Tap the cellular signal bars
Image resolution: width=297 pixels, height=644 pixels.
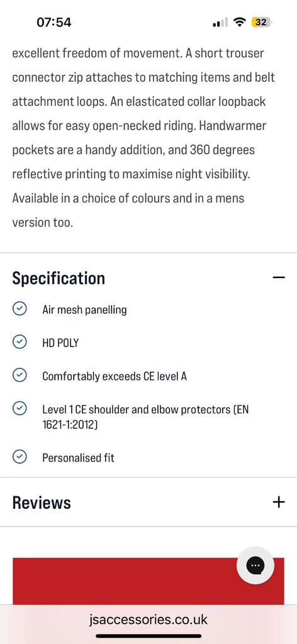pos(220,23)
